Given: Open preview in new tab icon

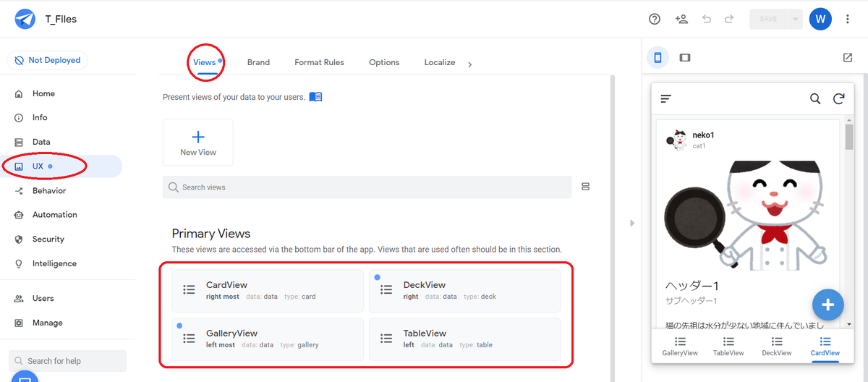Looking at the screenshot, I should pyautogui.click(x=848, y=58).
